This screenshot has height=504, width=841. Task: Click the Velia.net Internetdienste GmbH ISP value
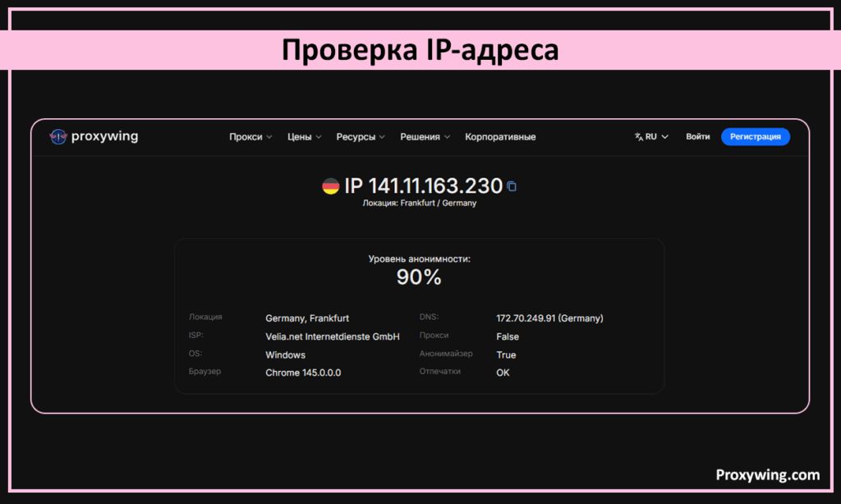pyautogui.click(x=332, y=337)
